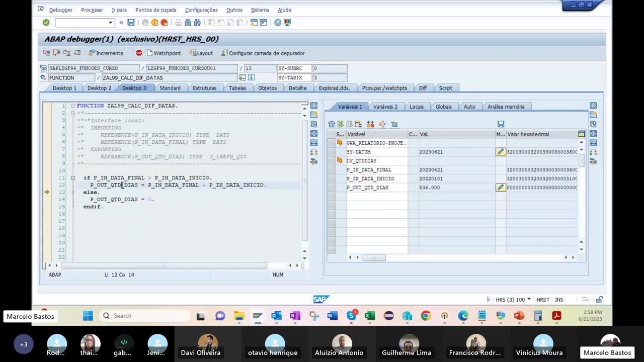Switch to the Desktop 2 tab
This screenshot has height=362, width=644.
click(x=99, y=88)
